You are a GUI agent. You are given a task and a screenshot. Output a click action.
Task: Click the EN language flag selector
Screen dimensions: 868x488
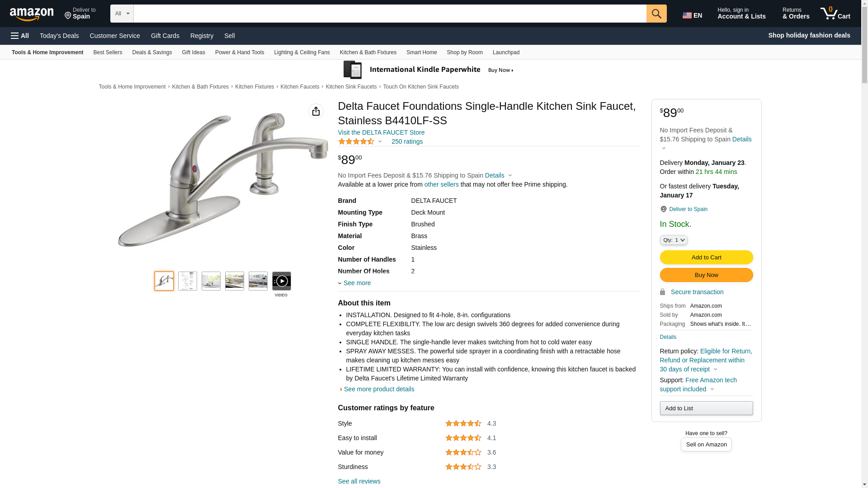692,15
